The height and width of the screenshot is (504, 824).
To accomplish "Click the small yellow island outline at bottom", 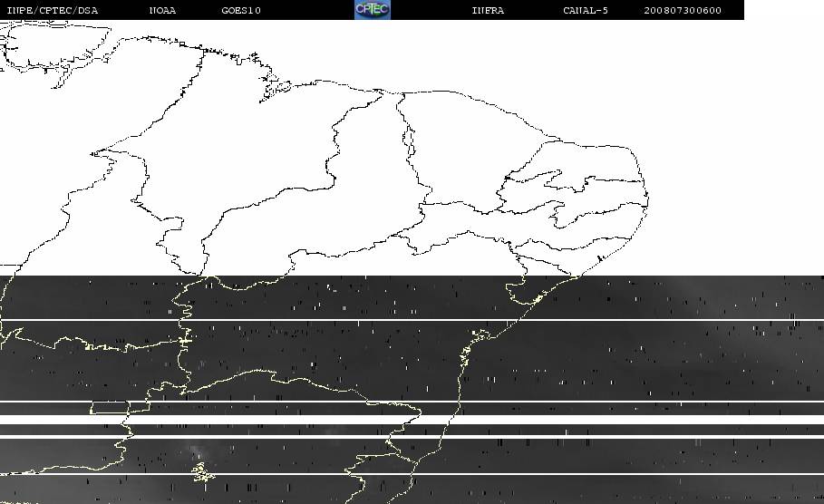I will point(202,473).
